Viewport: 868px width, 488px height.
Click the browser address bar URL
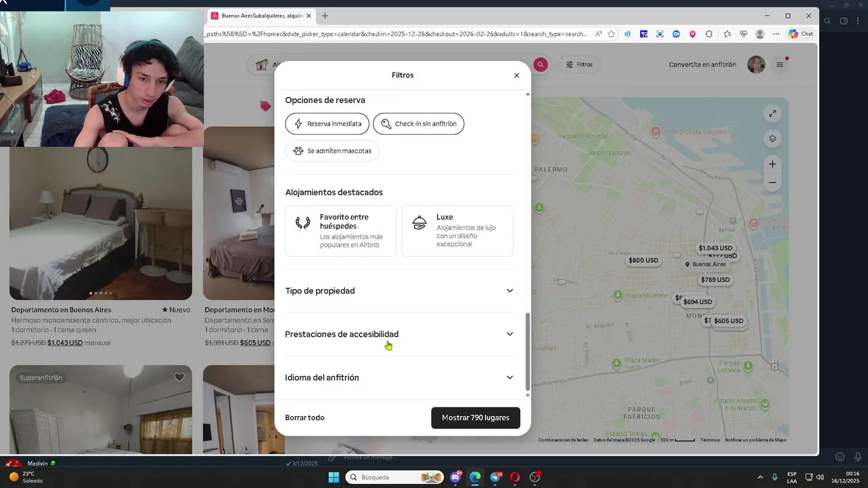coord(397,34)
